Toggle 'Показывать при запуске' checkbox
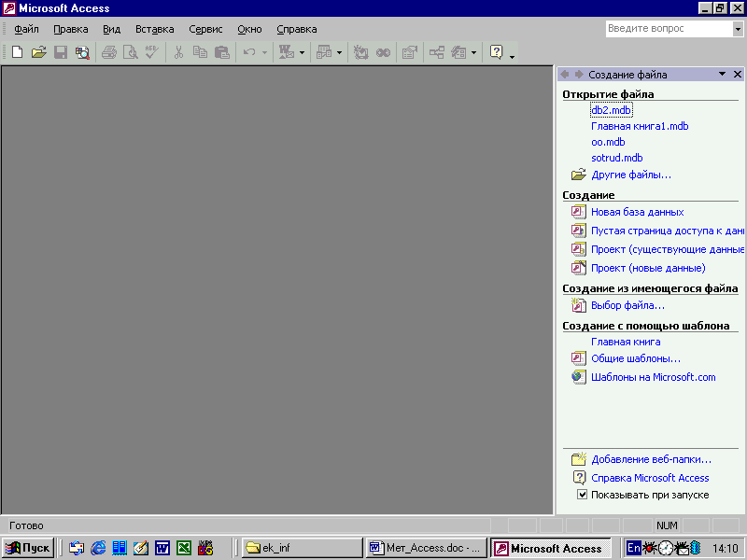747x560 pixels. click(582, 495)
